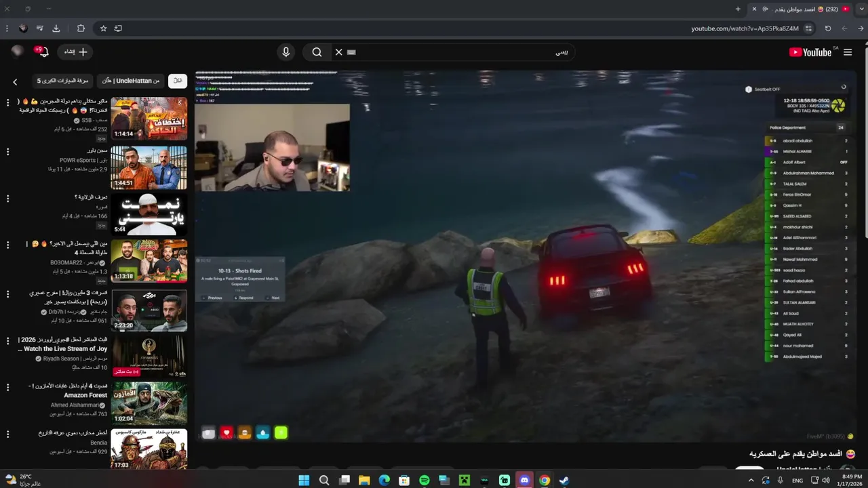Open the weather widget showing 26°C

tap(22, 480)
